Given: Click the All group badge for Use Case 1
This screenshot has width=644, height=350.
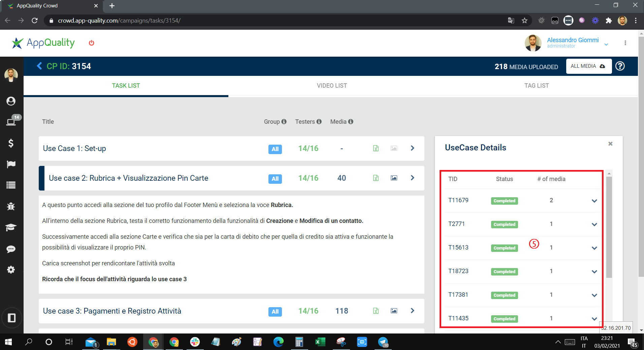Looking at the screenshot, I should point(275,149).
